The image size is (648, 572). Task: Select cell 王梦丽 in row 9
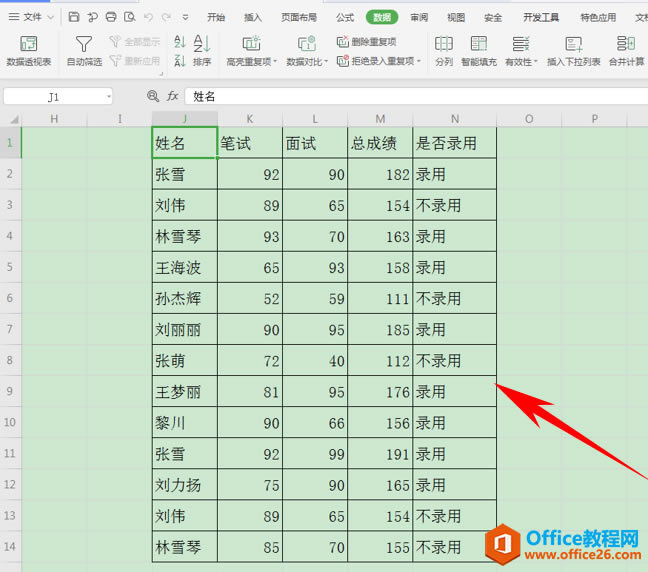click(x=185, y=391)
